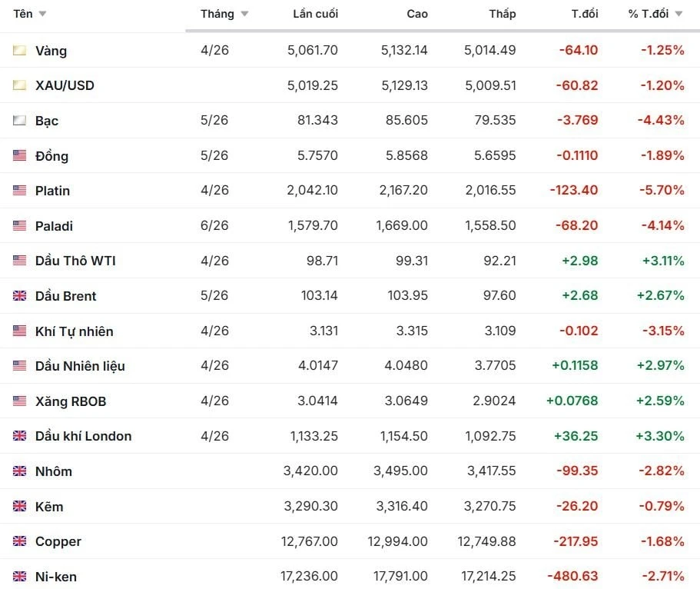
Task: Sort the table by Tên column arrow
Action: pyautogui.click(x=42, y=15)
